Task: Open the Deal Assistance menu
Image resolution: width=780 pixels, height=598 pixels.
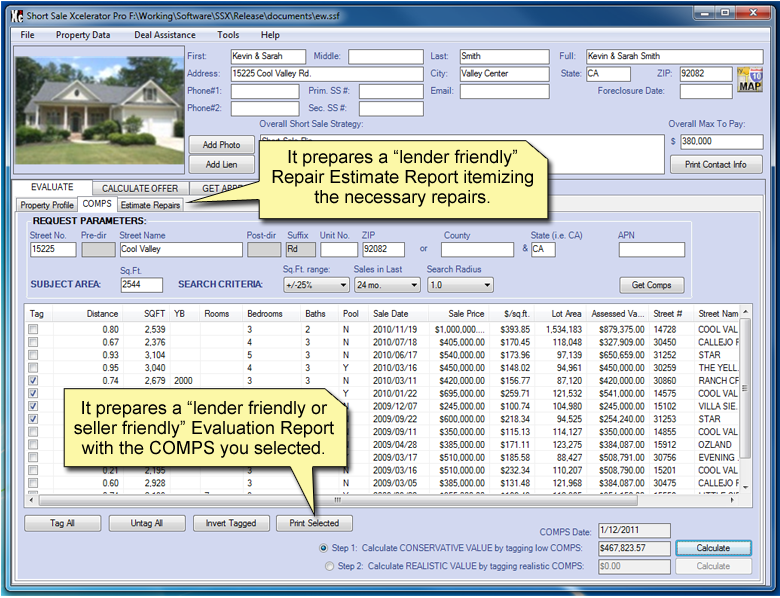Action: point(165,35)
